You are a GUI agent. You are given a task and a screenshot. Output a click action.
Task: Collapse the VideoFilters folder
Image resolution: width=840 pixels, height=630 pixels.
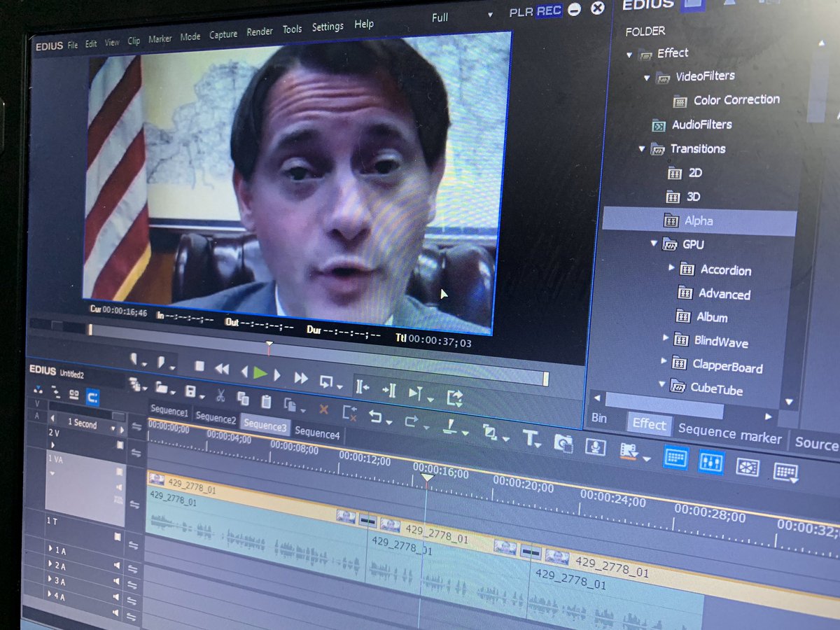647,78
